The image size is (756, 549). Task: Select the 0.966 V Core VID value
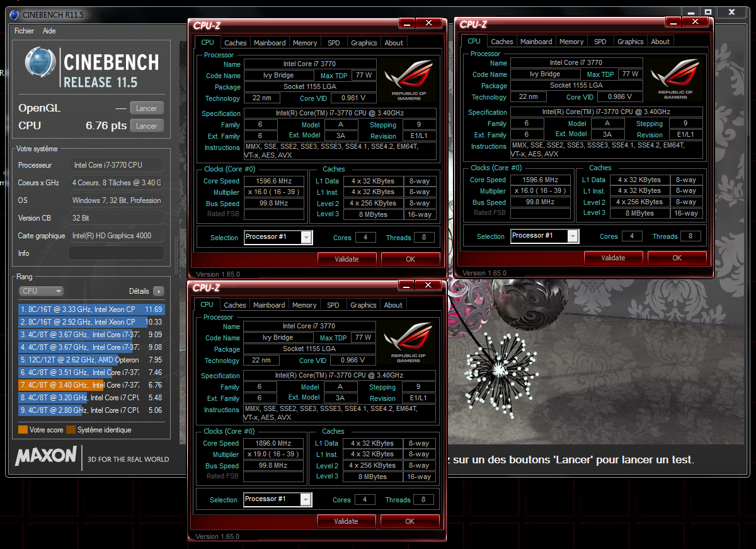pyautogui.click(x=353, y=361)
